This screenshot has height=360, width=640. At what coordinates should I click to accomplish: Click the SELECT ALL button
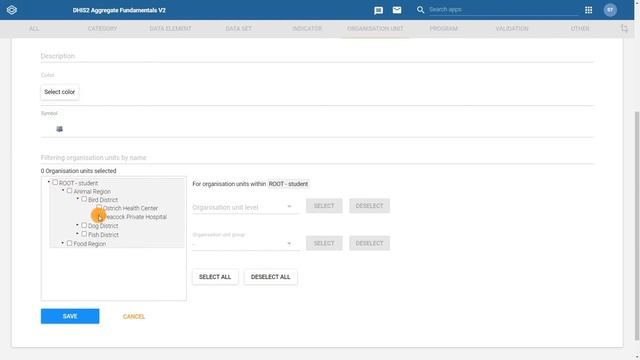click(x=215, y=277)
